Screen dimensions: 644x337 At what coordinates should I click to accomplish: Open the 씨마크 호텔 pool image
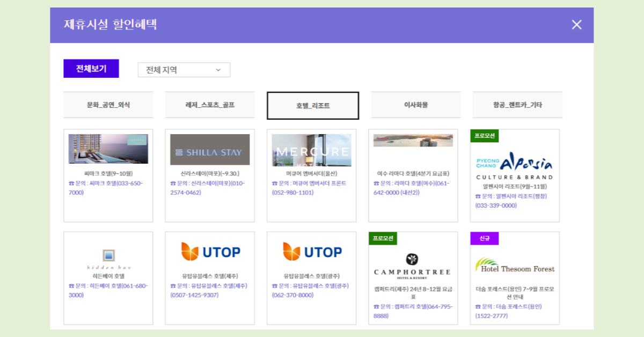point(108,149)
